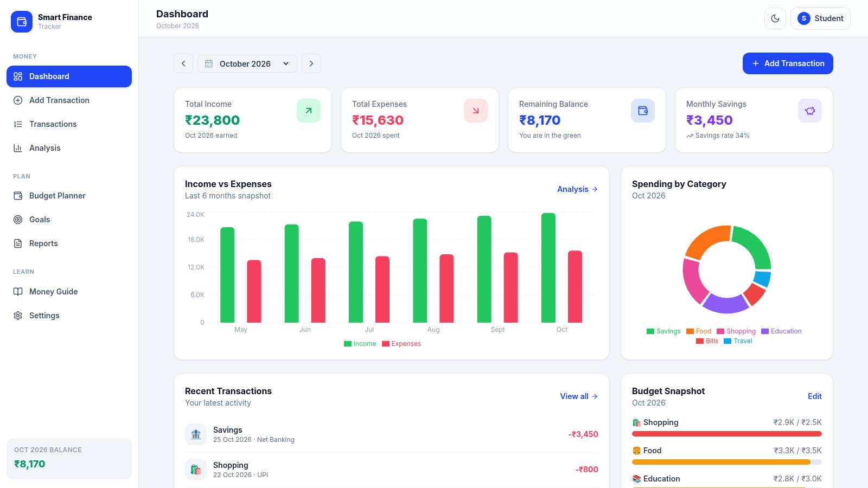Toggle the Shopping legend in the donut chart
Screen dimensions: 868x488
click(736, 331)
